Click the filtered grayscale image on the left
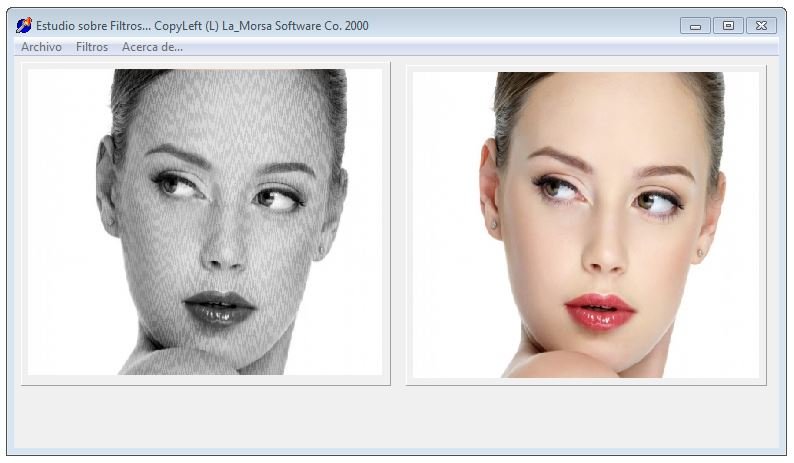The height and width of the screenshot is (463, 794). [205, 222]
